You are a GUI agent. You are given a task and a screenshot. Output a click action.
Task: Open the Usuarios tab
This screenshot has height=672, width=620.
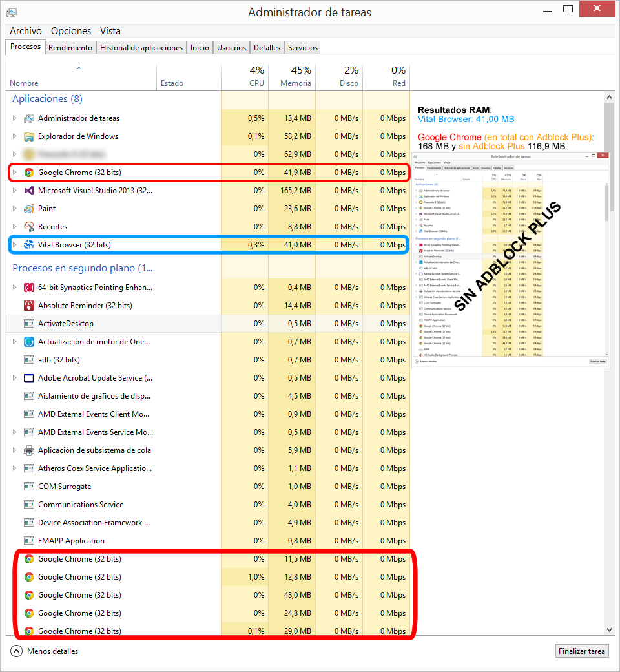coord(231,48)
